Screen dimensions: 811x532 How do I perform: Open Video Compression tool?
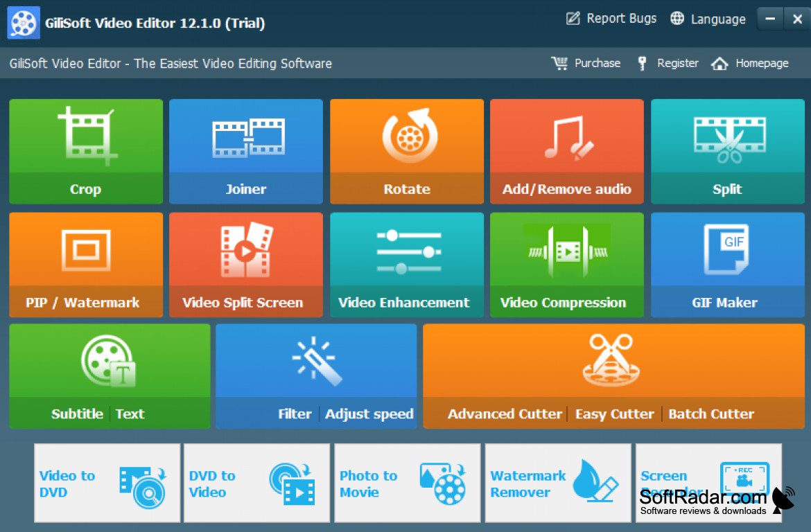coord(567,265)
